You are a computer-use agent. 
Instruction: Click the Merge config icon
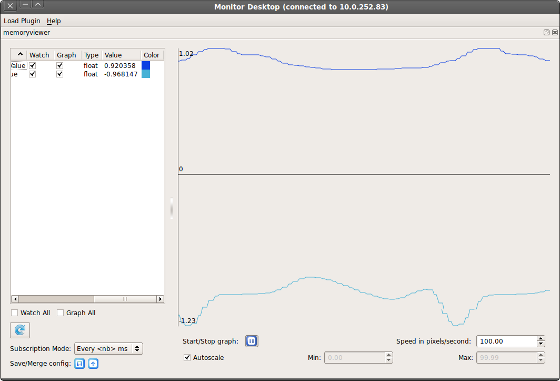click(93, 364)
